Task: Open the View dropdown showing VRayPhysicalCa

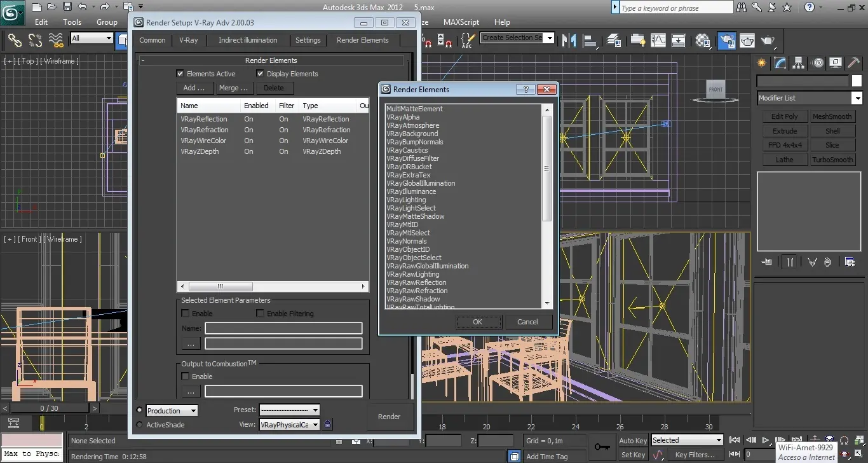Action: [x=289, y=424]
